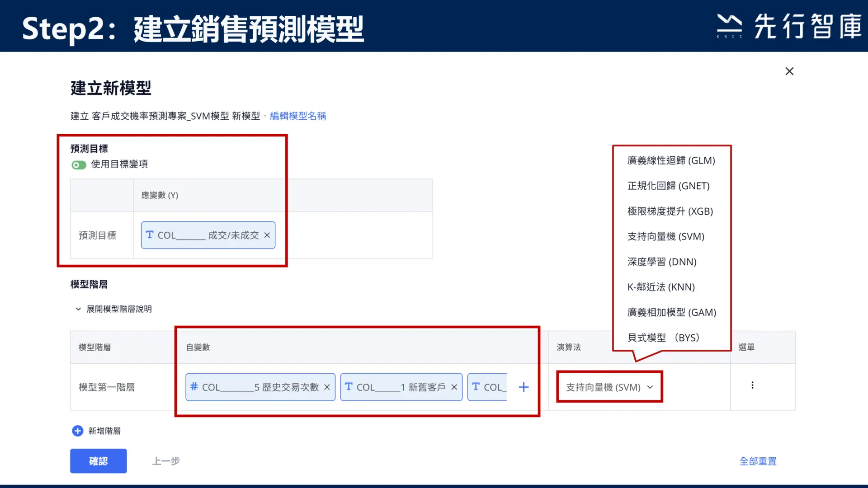The width and height of the screenshot is (868, 488).
Task: Go back with 上一步
Action: click(166, 461)
